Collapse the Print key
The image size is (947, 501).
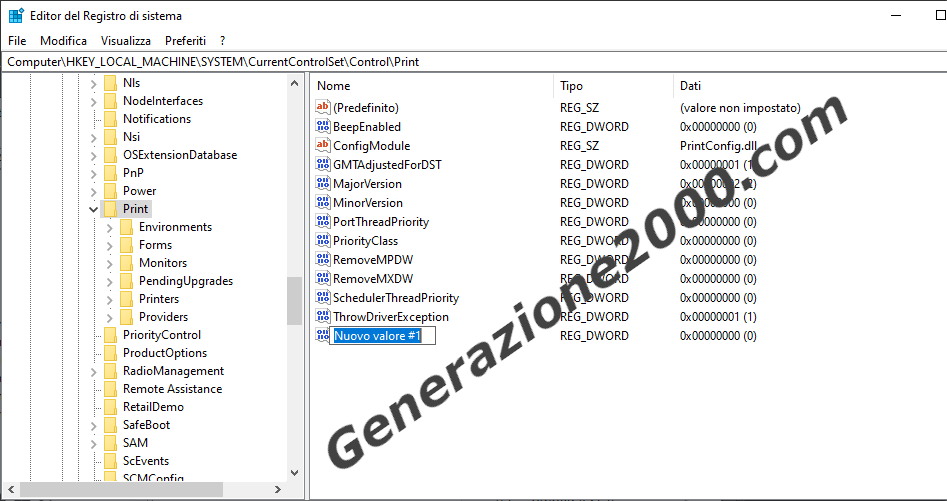94,209
